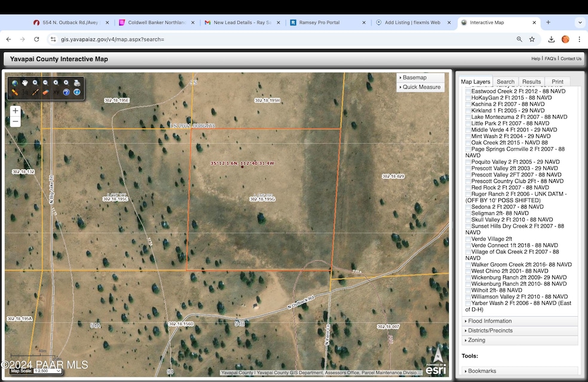Image resolution: width=588 pixels, height=382 pixels.
Task: Open the help question-mark icon
Action: pos(66,92)
